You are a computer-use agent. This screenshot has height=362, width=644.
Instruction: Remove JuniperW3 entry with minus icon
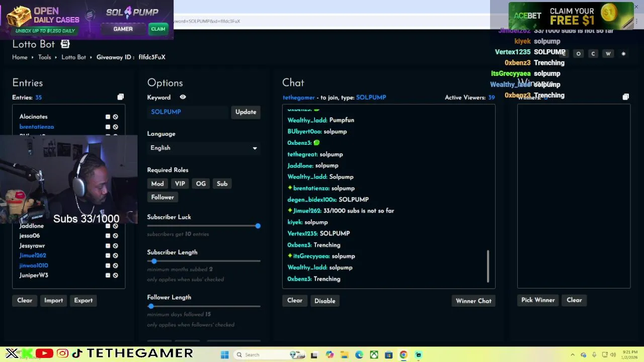[108, 275]
